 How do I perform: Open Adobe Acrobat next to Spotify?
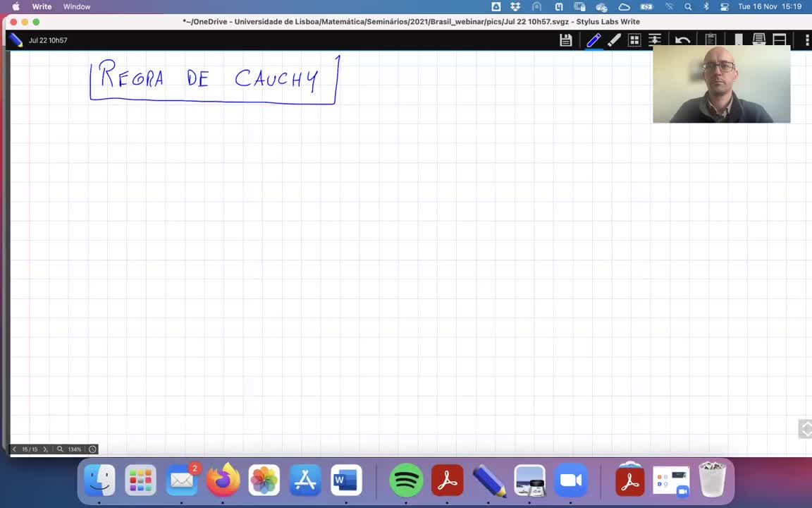pos(448,480)
